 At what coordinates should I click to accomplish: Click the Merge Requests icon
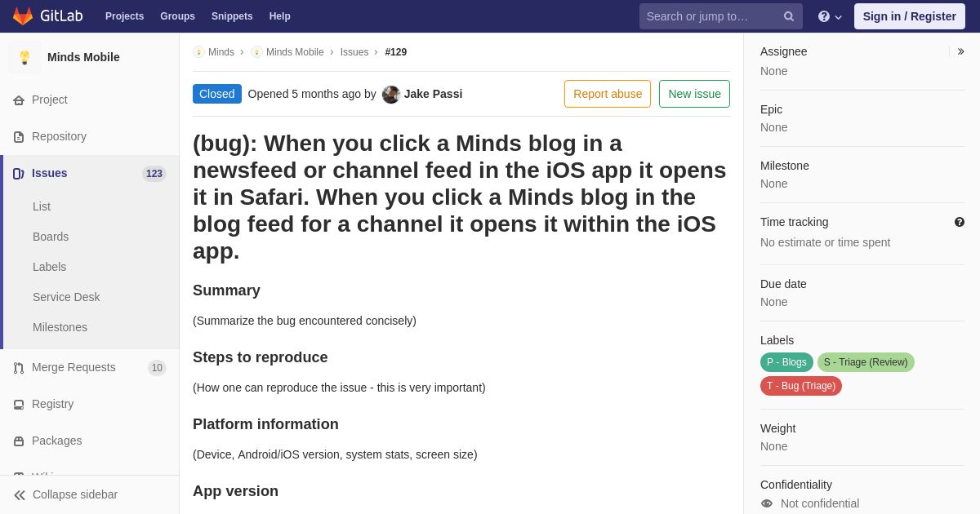click(x=19, y=368)
